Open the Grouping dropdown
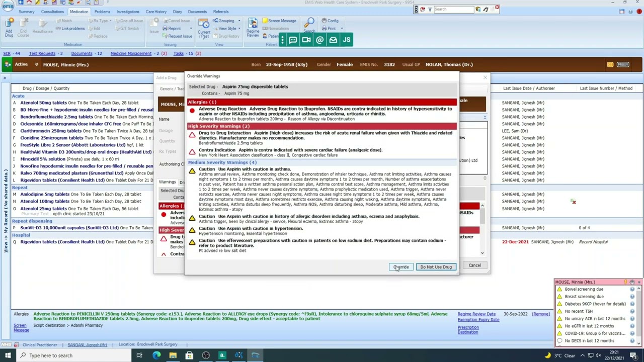 [x=226, y=21]
